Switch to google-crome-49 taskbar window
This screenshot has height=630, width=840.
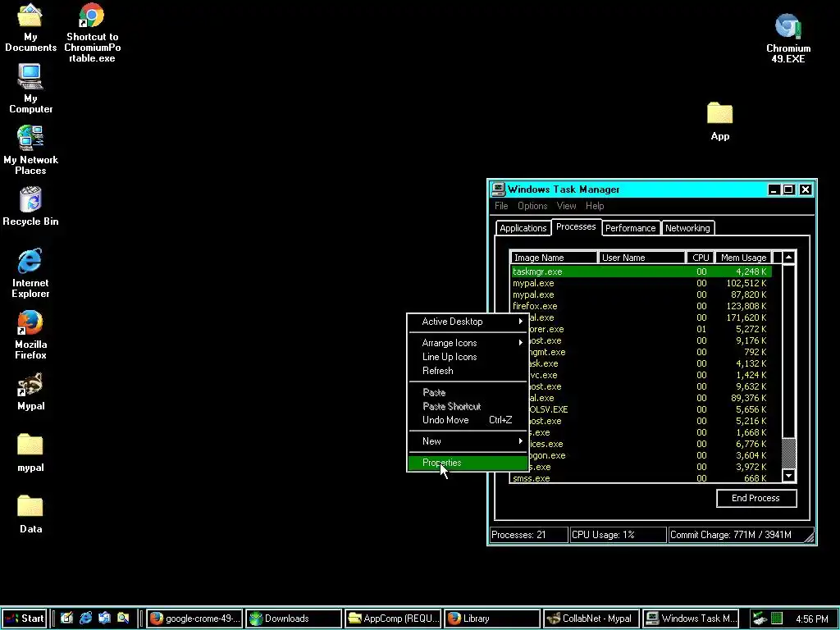tap(195, 619)
